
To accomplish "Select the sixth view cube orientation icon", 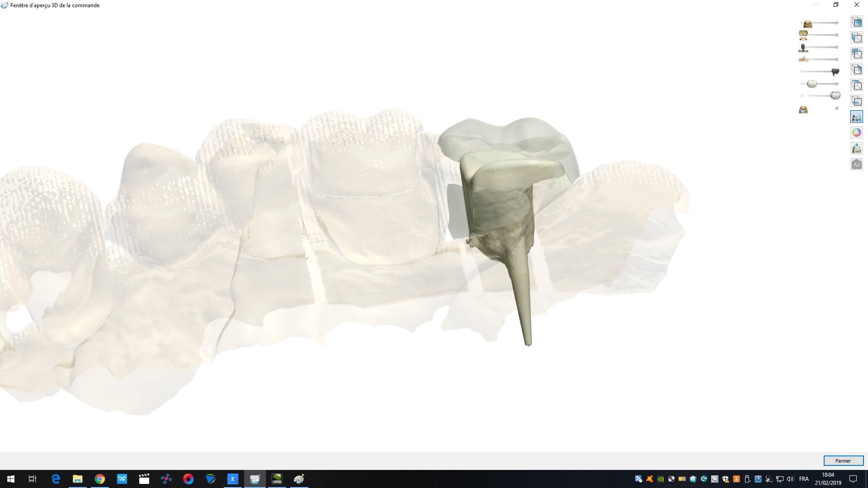I will pos(856,101).
